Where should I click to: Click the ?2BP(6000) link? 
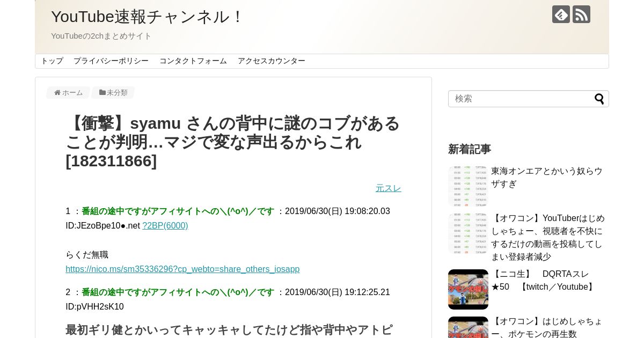pyautogui.click(x=165, y=226)
